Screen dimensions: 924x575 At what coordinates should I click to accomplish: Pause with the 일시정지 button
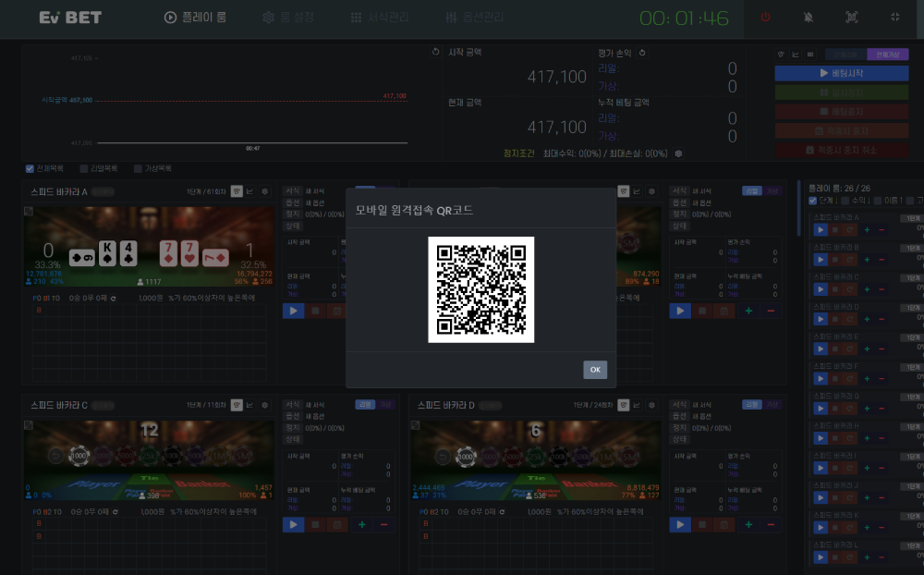pyautogui.click(x=842, y=92)
